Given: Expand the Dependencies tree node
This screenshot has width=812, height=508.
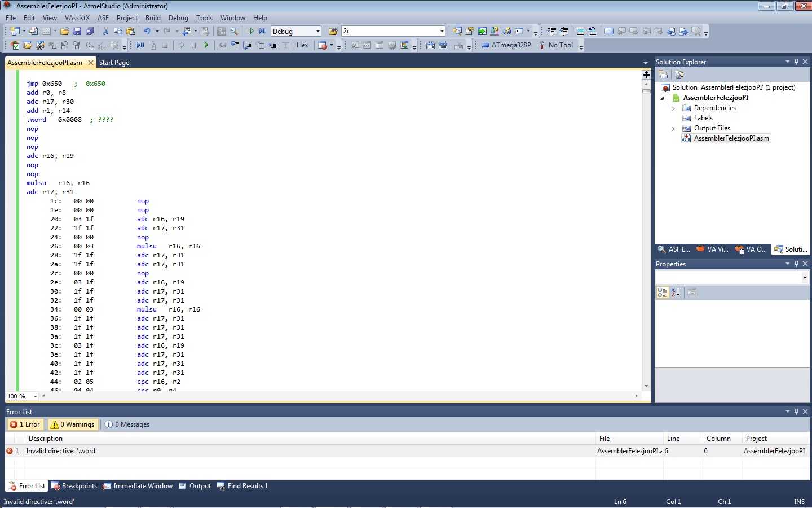Looking at the screenshot, I should (x=673, y=108).
